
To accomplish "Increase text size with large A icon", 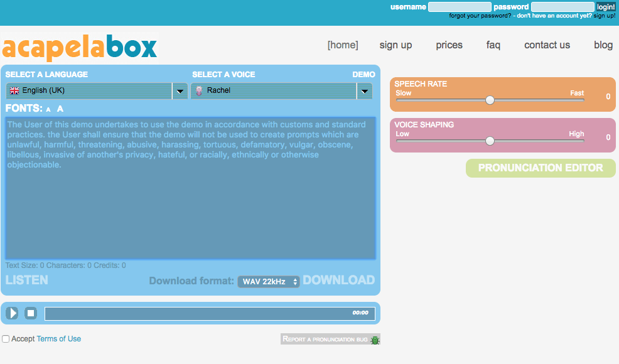I will coord(60,109).
